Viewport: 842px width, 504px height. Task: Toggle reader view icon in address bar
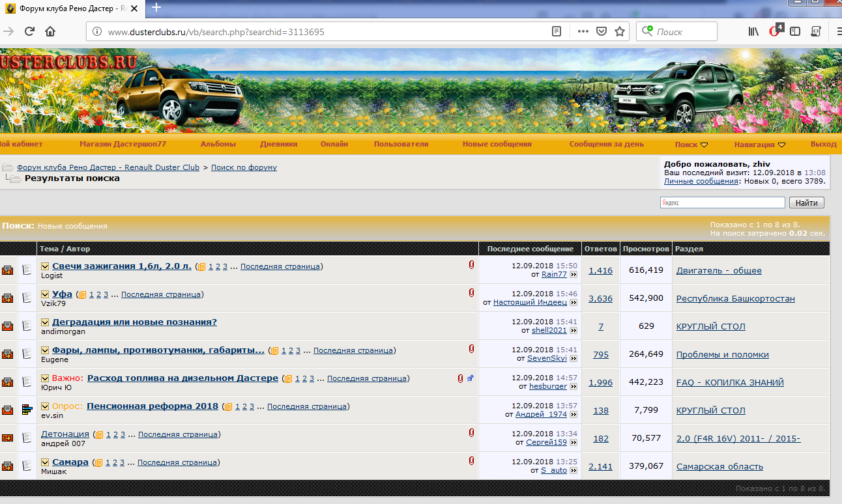(557, 31)
